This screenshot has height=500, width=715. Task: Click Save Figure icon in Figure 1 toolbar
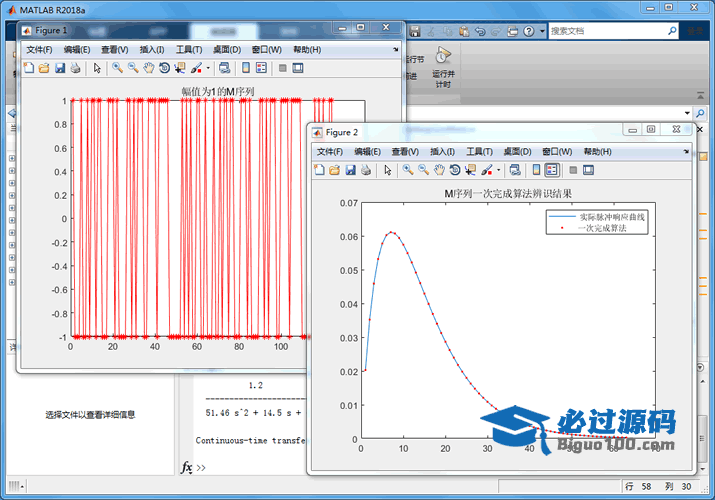click(59, 68)
